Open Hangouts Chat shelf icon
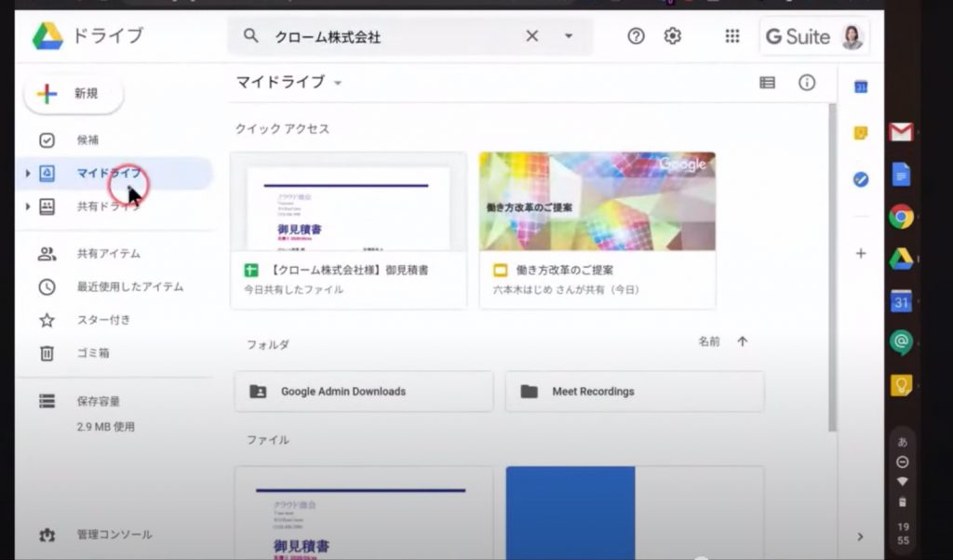The height and width of the screenshot is (560, 953). [x=901, y=342]
